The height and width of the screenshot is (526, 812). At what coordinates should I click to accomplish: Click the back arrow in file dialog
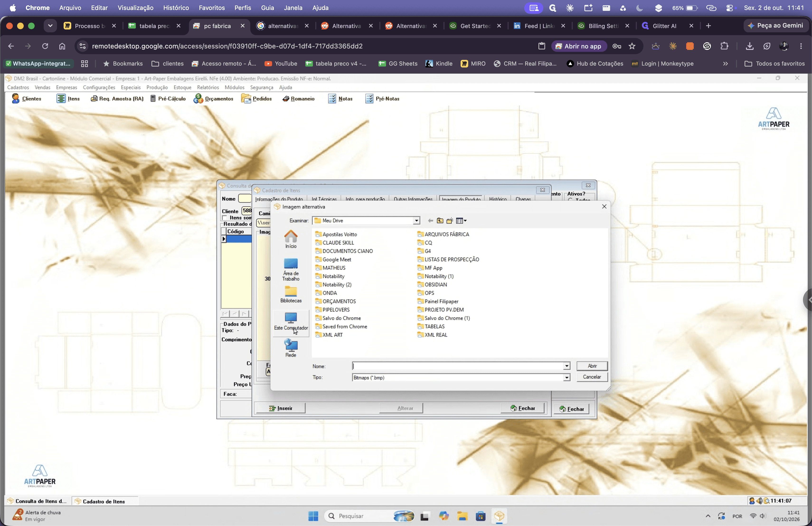430,220
